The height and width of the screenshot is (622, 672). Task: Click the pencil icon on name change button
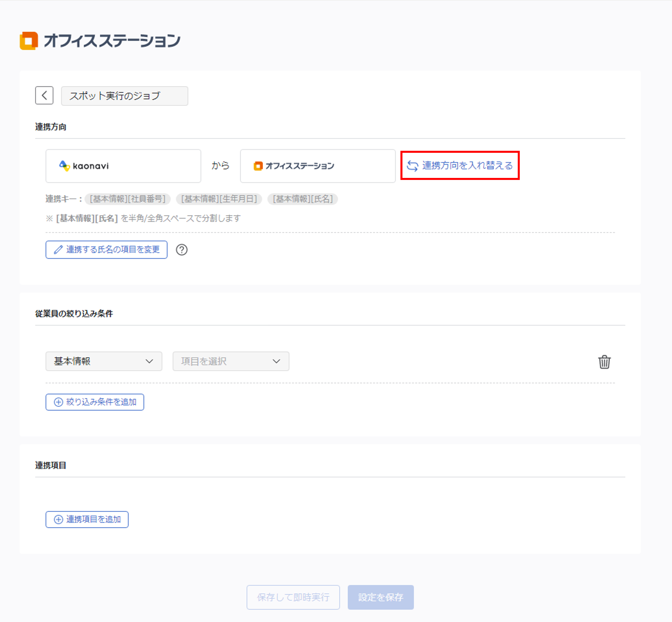click(58, 250)
